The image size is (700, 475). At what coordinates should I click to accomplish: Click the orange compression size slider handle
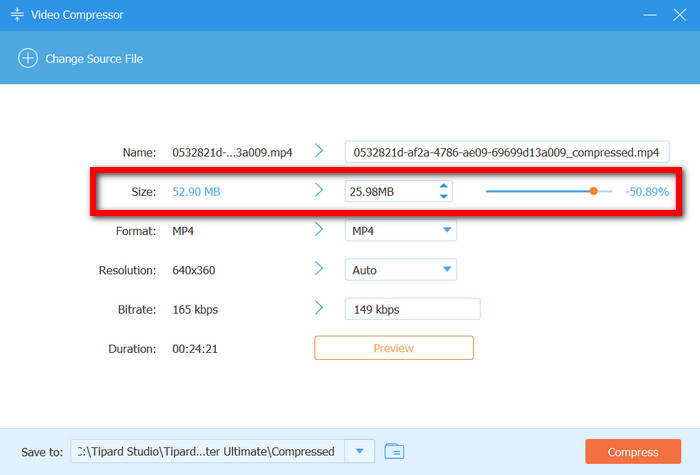[x=594, y=191]
